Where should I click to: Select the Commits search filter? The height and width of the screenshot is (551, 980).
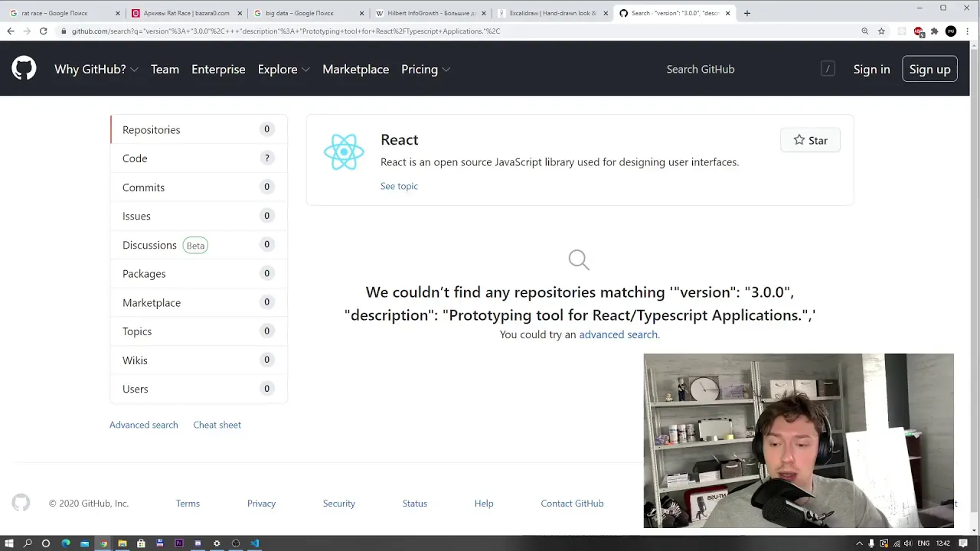199,187
